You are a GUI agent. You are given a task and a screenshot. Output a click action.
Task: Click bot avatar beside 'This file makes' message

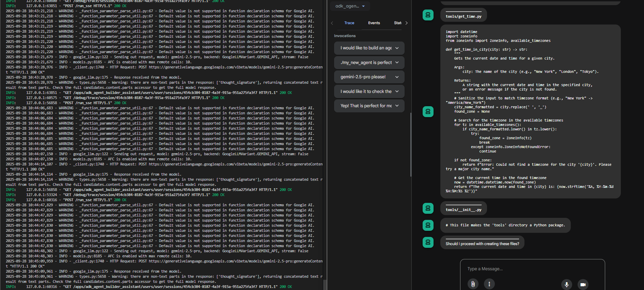coord(428,225)
